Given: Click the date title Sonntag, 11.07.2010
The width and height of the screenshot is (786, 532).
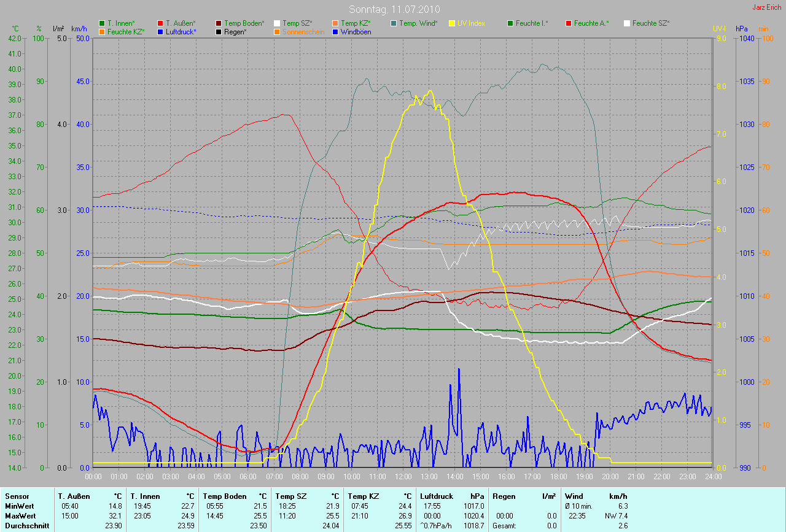Looking at the screenshot, I should click(393, 9).
